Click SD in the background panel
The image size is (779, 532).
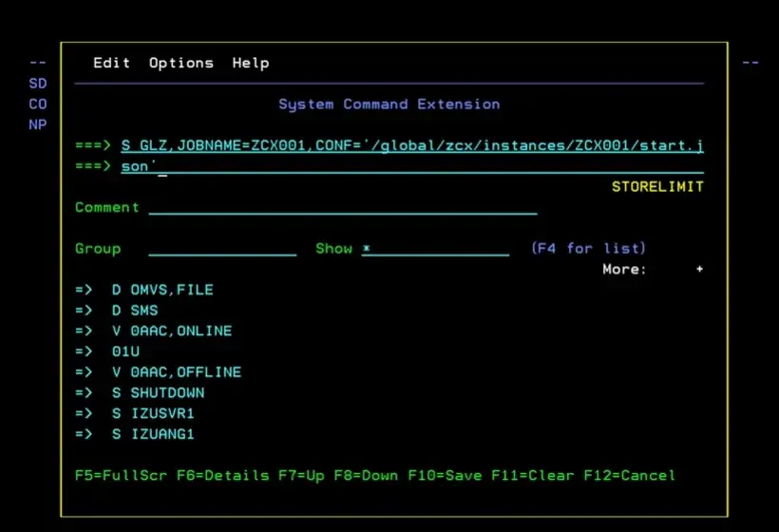pyautogui.click(x=38, y=84)
